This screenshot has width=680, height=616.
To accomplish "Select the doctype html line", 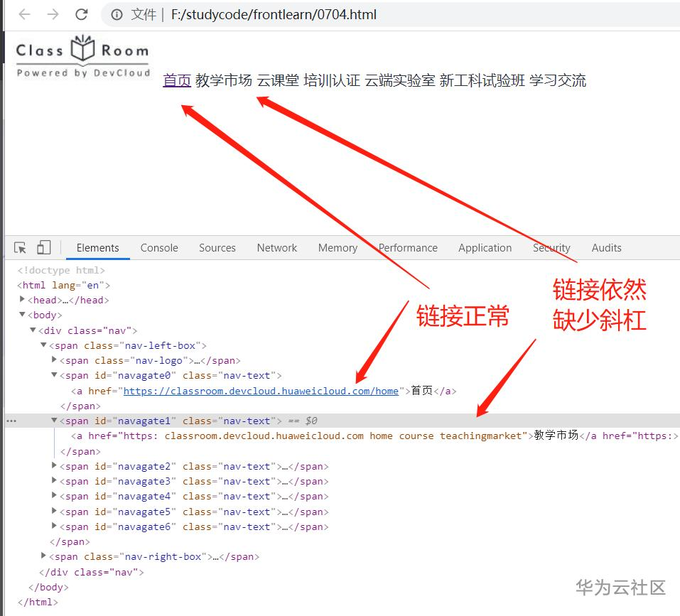I will click(61, 270).
